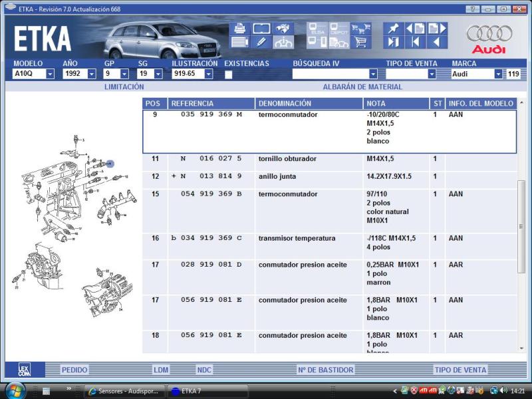Click the plain left-arrow back icon
Screen dimensions: 532x399
(437, 42)
